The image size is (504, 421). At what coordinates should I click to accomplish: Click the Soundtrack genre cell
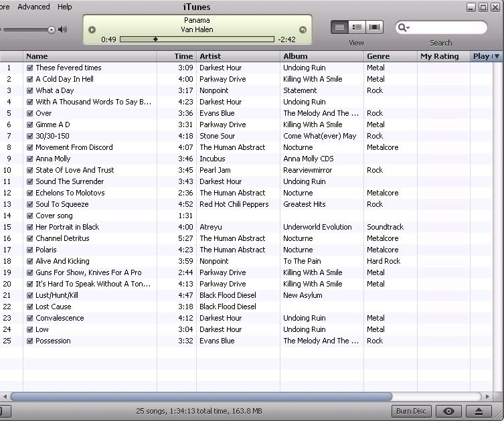click(385, 227)
